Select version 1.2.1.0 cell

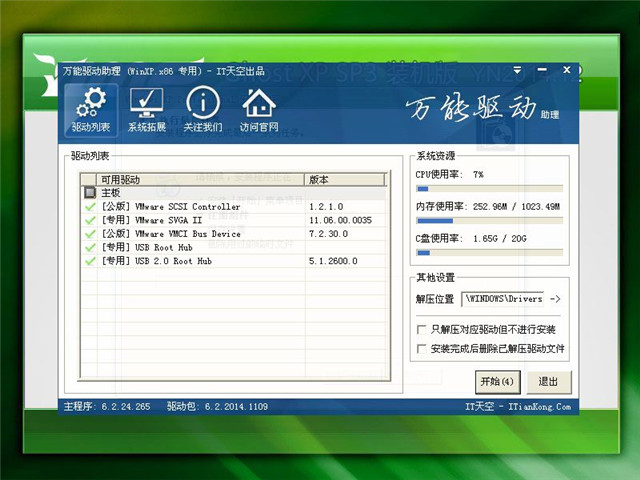pyautogui.click(x=326, y=207)
